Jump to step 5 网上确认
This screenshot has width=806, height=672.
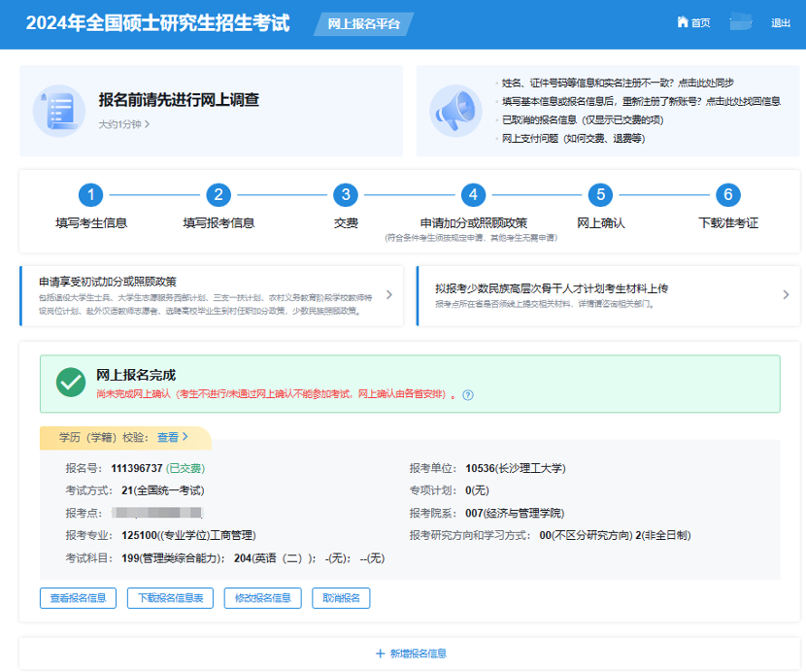pos(601,195)
